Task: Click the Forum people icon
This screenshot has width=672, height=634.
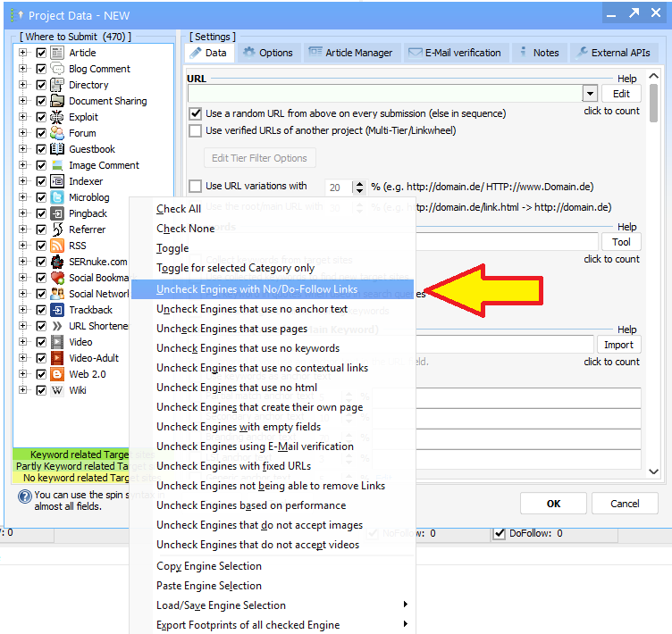Action: coord(57,133)
